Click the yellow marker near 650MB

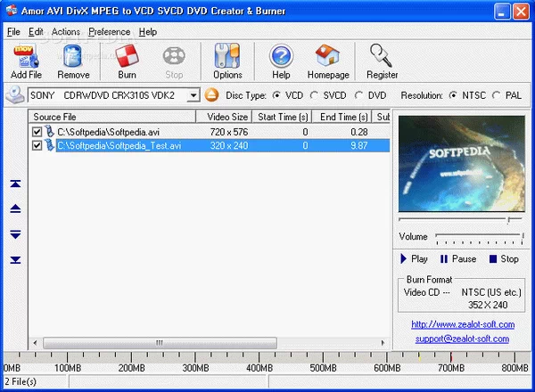click(420, 357)
